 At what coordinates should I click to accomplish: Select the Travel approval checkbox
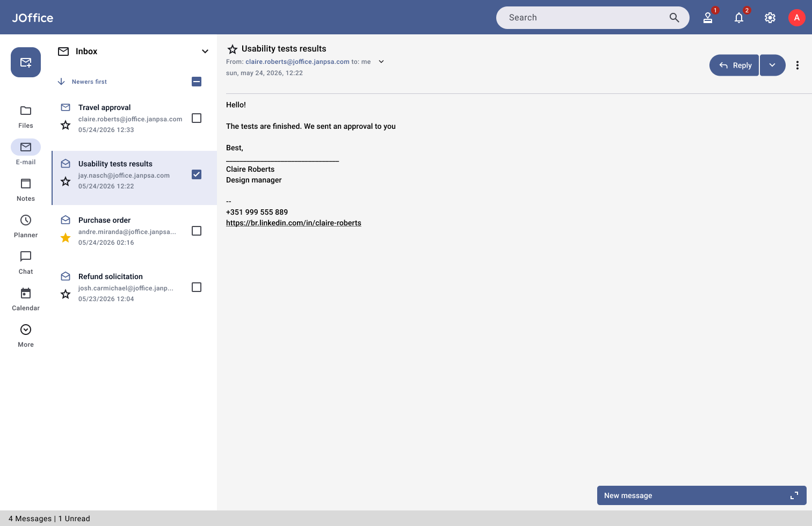(x=197, y=118)
